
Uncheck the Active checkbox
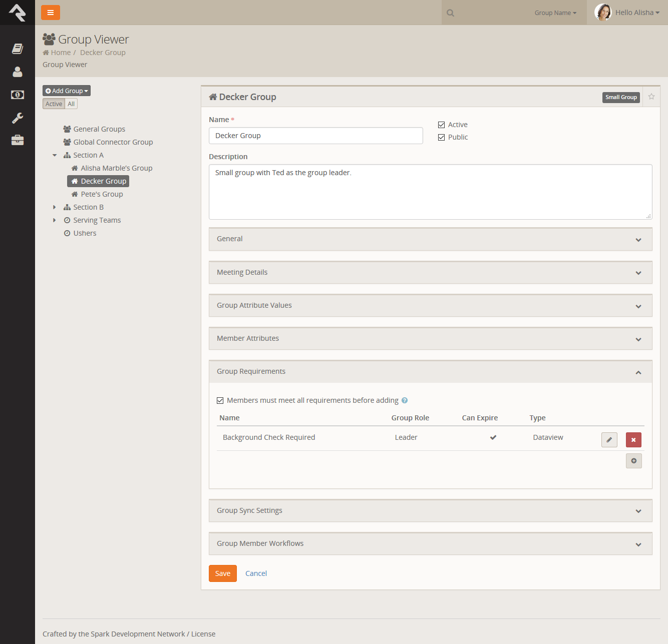[x=442, y=125]
